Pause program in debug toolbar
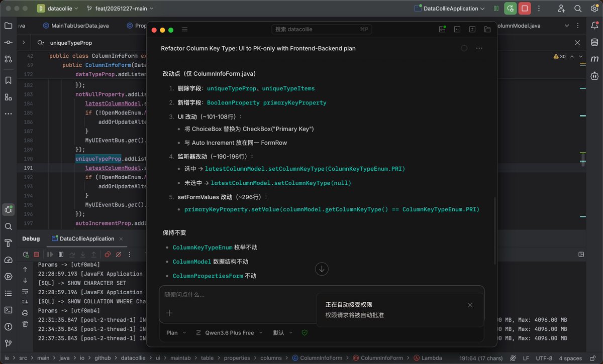The width and height of the screenshot is (603, 364). [x=61, y=255]
